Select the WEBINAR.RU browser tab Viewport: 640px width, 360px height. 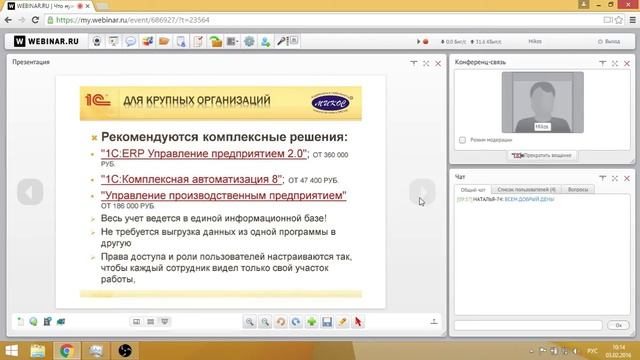(48, 6)
